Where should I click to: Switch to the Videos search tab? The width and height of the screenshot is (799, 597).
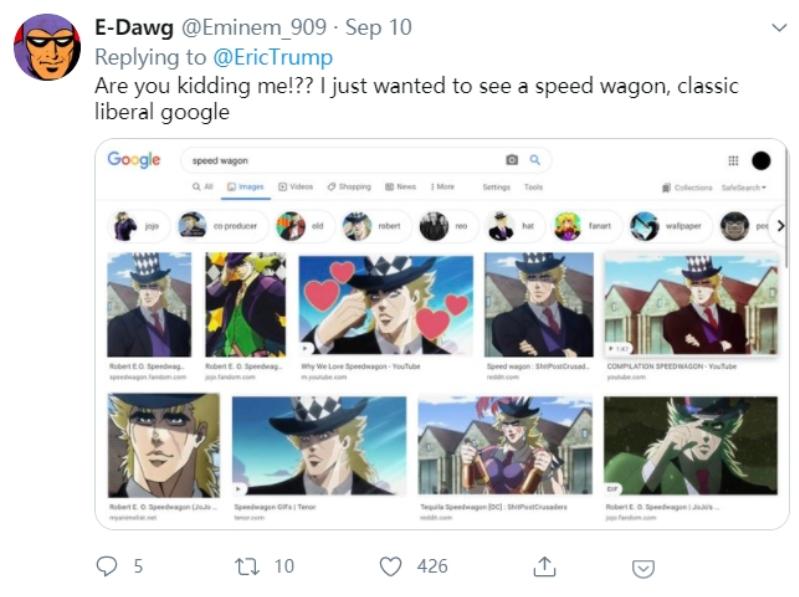click(296, 187)
